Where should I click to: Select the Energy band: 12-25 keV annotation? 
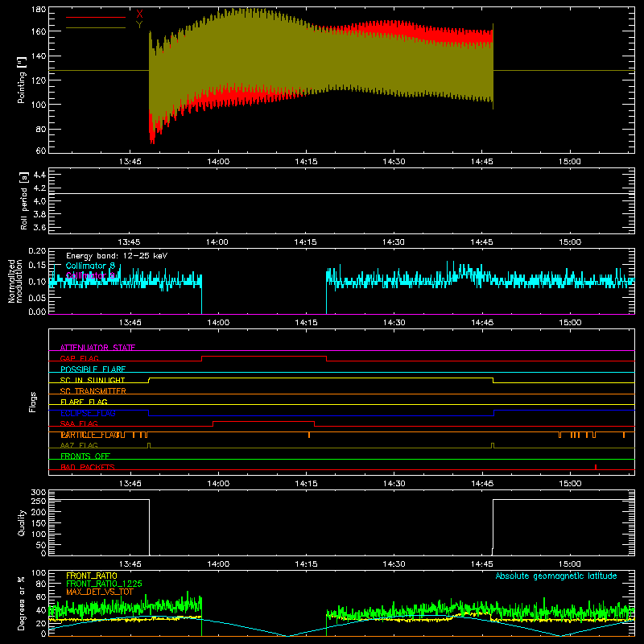pyautogui.click(x=117, y=256)
